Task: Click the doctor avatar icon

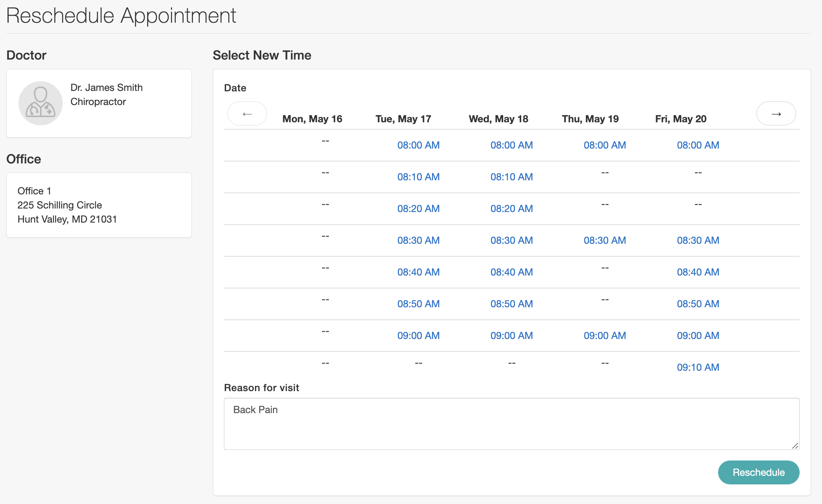Action: tap(40, 103)
